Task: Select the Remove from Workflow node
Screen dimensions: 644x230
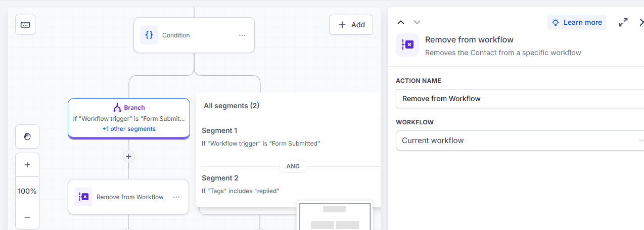Action: (128, 197)
